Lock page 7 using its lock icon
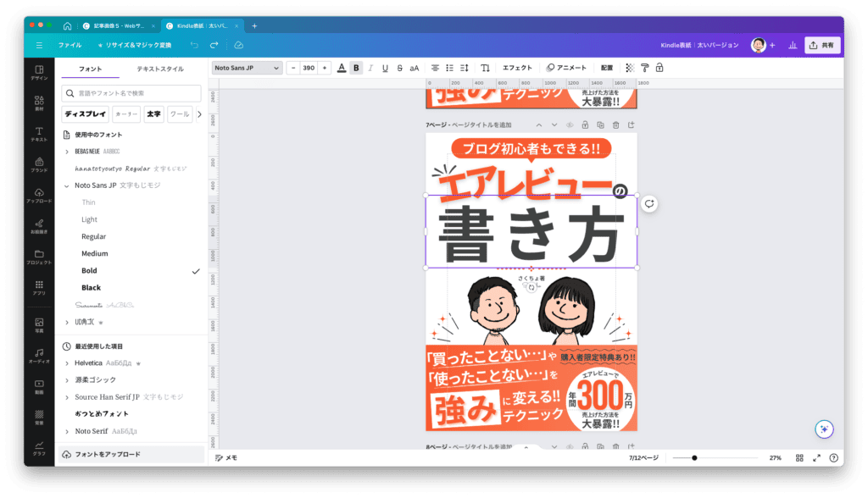Image resolution: width=868 pixels, height=498 pixels. click(585, 125)
